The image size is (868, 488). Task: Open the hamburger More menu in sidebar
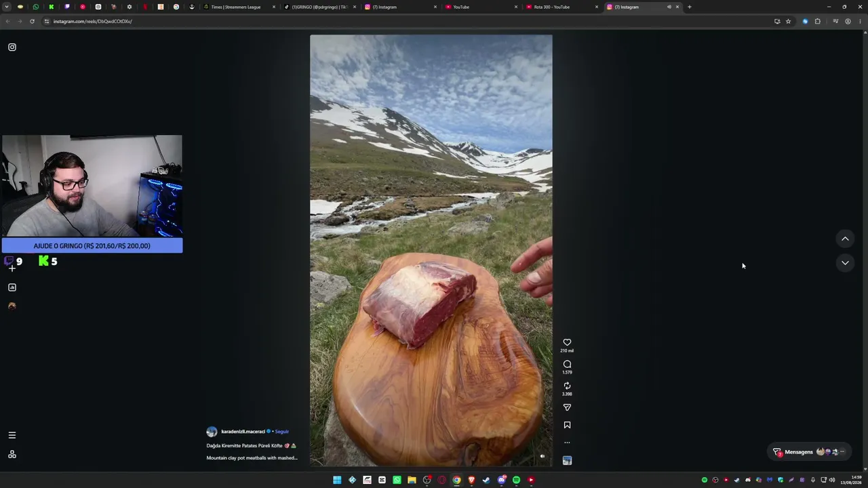point(12,435)
